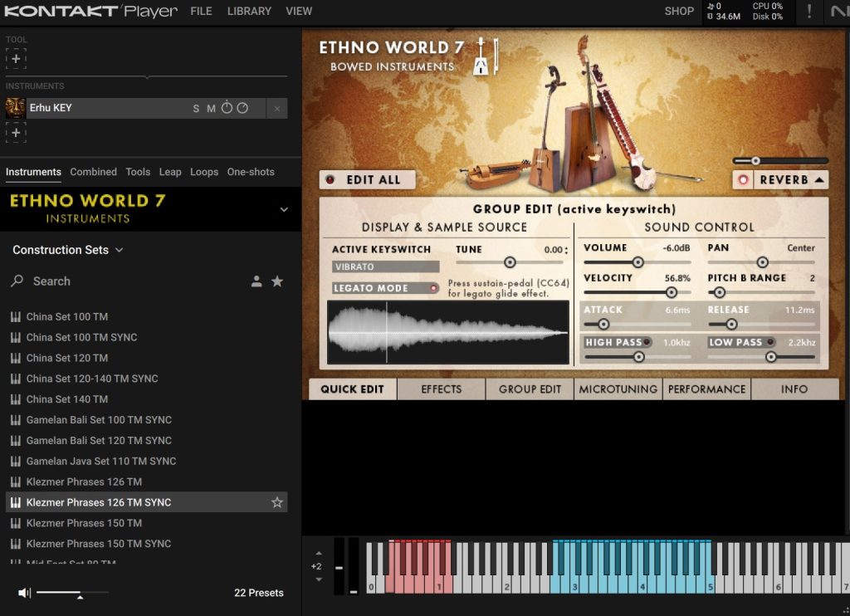Favorite Klezmer Phrases 126 TM SYNC star
The width and height of the screenshot is (850, 616).
coord(277,502)
